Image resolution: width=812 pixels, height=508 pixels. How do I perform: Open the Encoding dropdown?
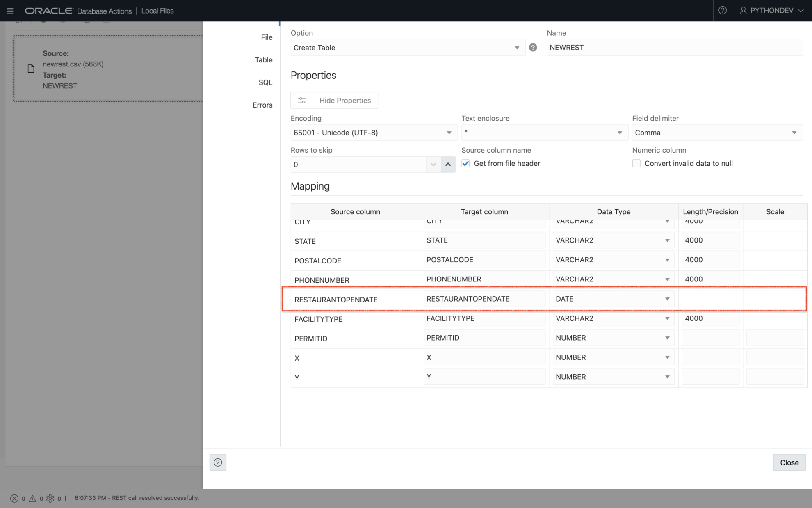[x=448, y=132]
